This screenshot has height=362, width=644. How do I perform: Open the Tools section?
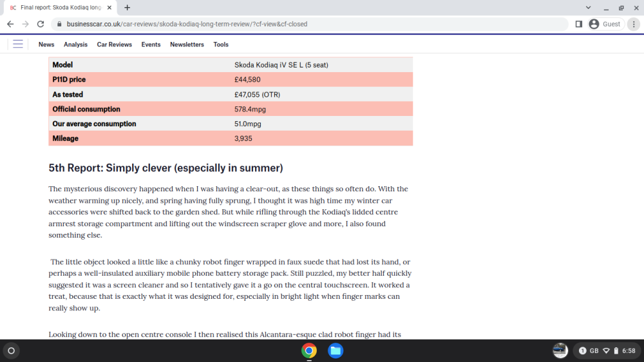(220, 44)
